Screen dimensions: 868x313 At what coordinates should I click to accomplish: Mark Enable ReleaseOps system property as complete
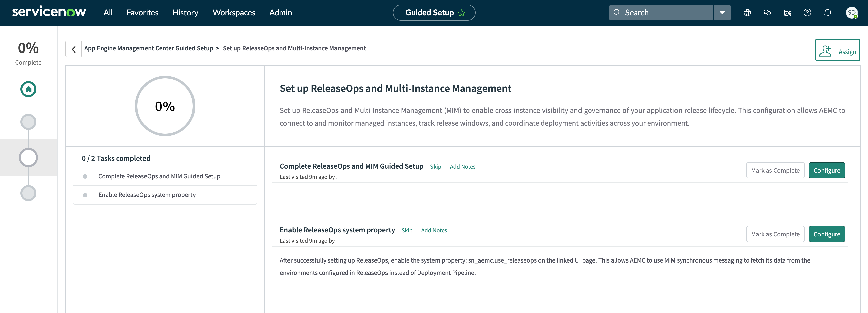775,234
